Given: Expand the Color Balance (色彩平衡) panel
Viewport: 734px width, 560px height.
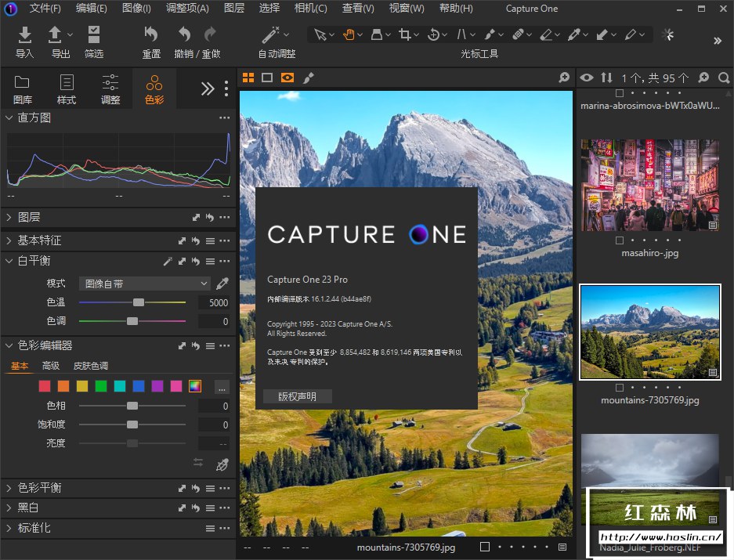Looking at the screenshot, I should [39, 488].
